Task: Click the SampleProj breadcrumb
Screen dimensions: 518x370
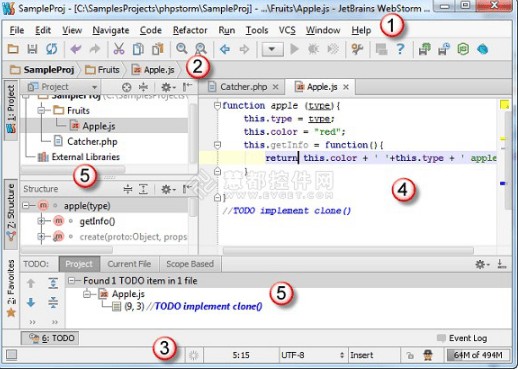Action: (x=42, y=70)
